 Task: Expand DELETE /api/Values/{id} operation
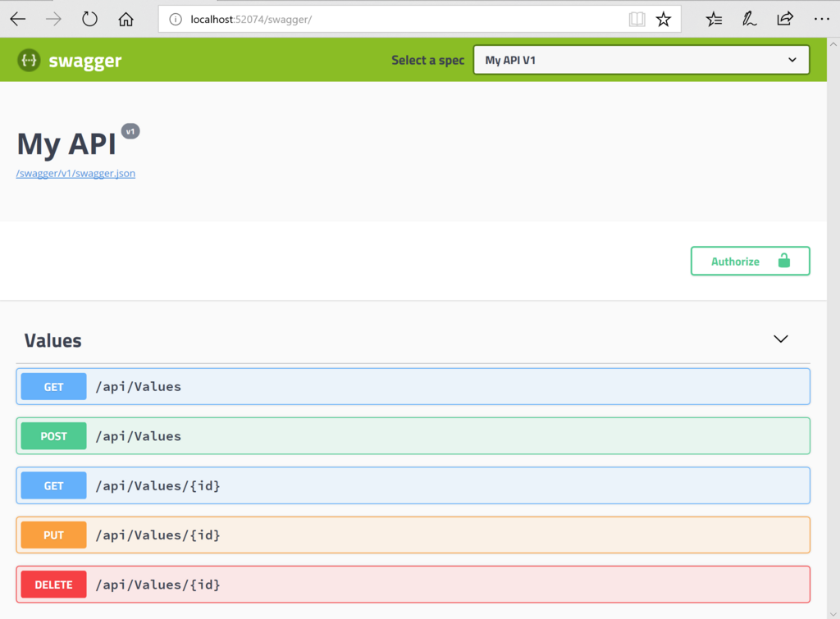[x=413, y=585]
